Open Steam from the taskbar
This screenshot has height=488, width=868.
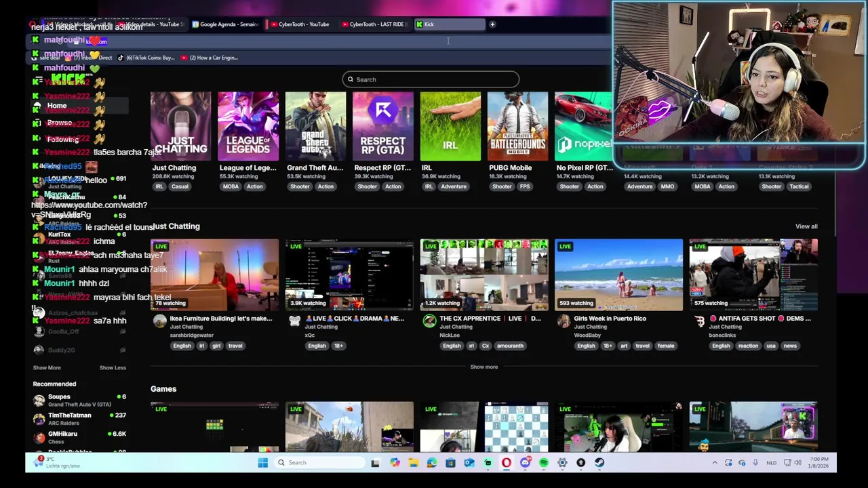pyautogui.click(x=599, y=463)
